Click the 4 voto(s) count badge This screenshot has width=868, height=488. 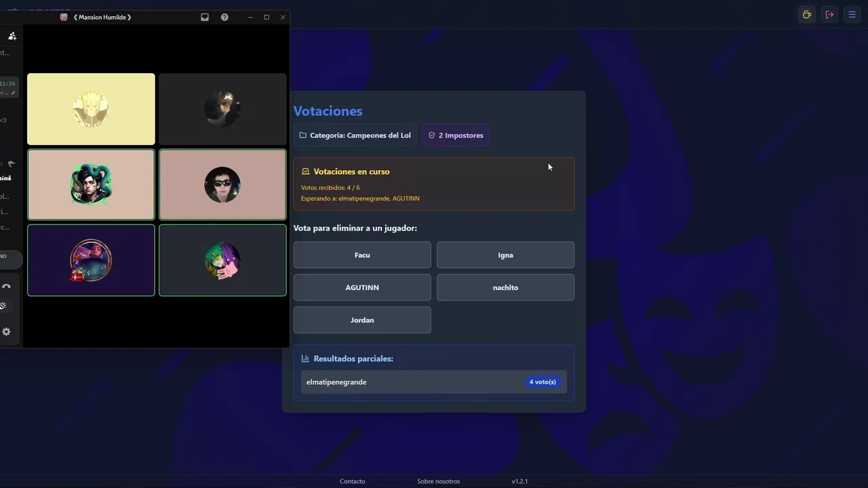point(542,382)
